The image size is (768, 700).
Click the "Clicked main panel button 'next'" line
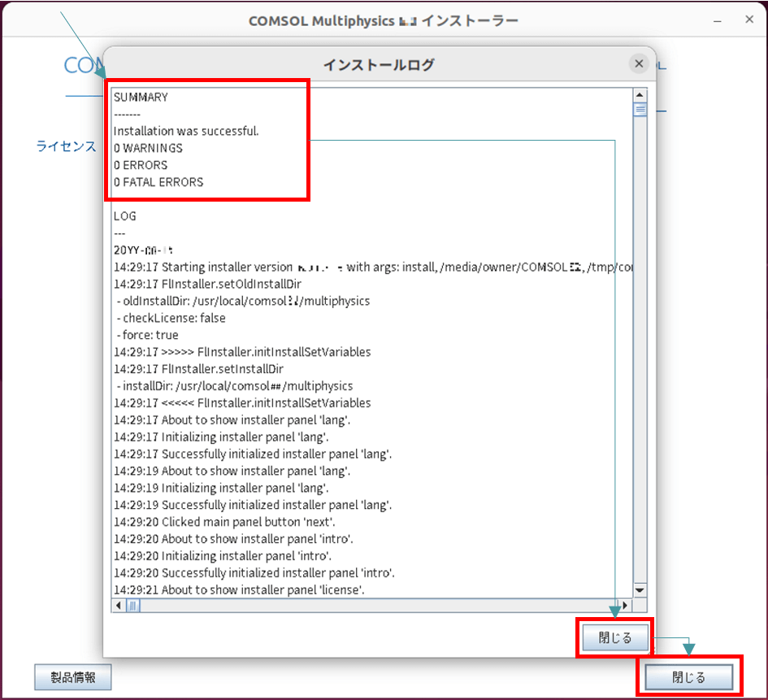coord(225,522)
